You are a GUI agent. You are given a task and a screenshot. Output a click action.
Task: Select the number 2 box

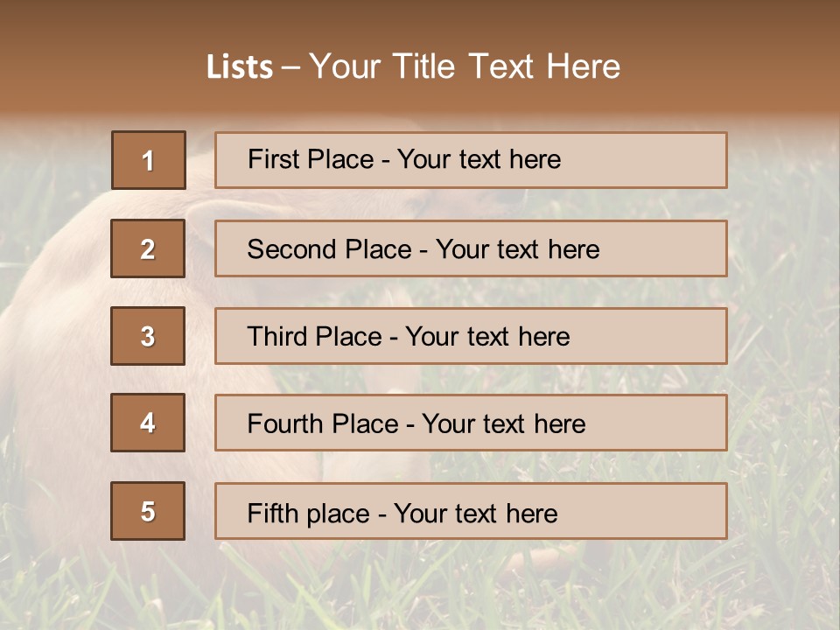[148, 248]
